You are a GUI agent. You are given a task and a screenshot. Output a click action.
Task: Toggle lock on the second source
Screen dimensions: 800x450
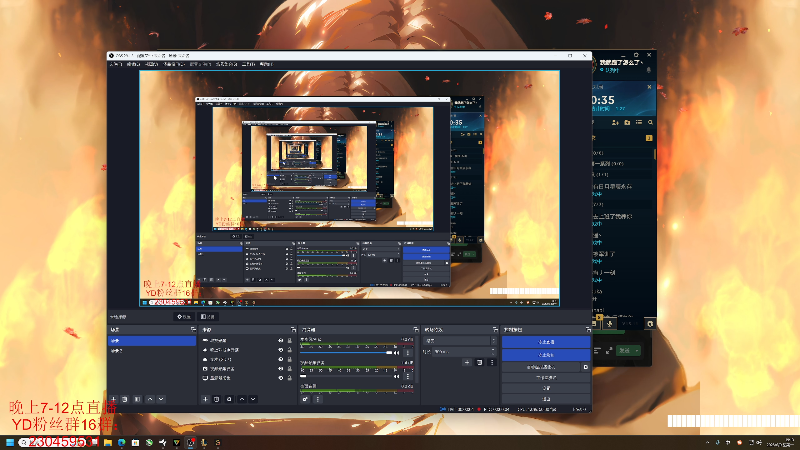coord(290,350)
